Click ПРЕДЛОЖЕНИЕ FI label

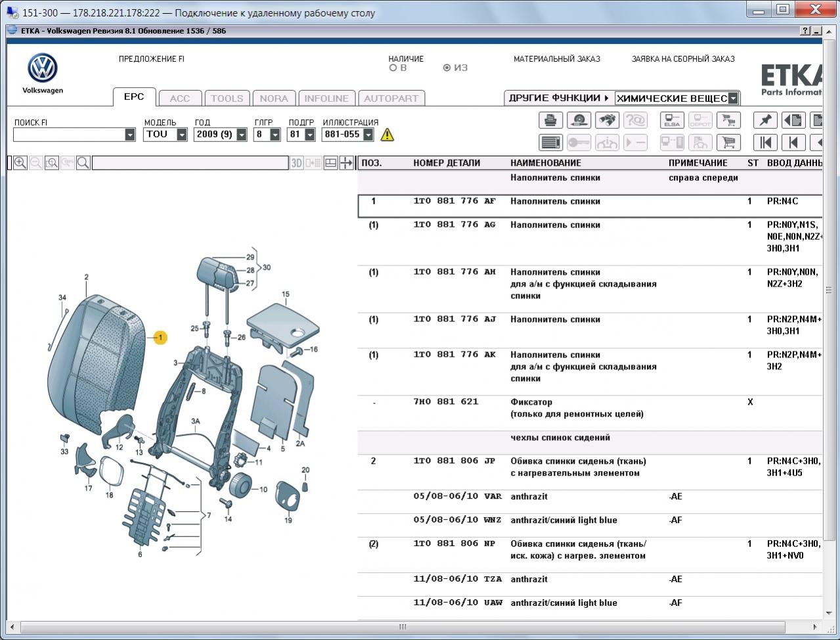(152, 59)
